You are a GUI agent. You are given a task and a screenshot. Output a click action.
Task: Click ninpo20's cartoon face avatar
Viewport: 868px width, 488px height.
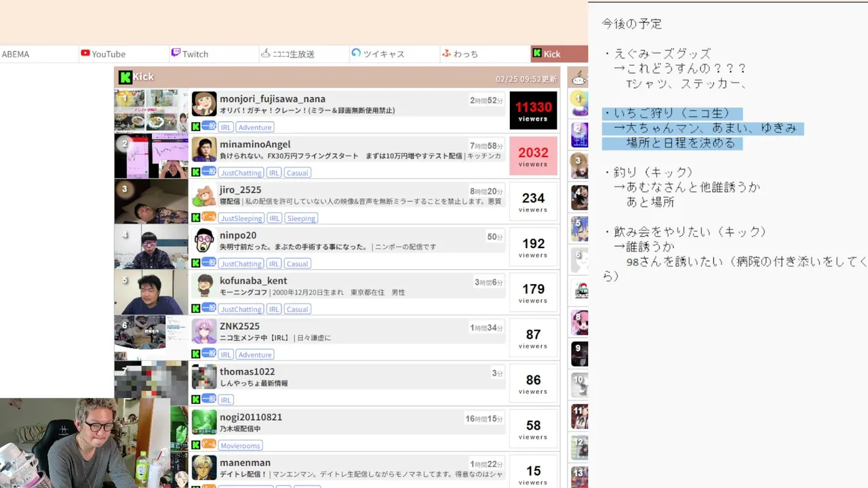pos(204,241)
